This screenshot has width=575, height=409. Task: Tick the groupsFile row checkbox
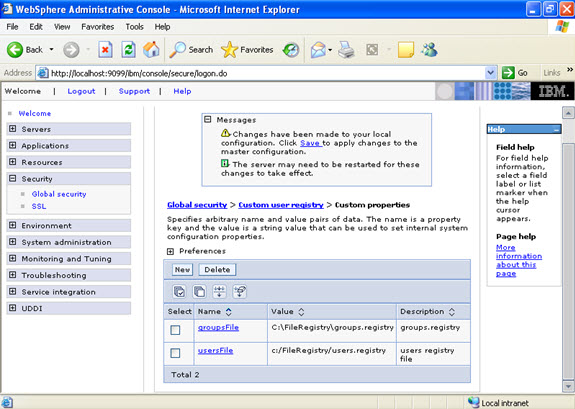point(175,330)
